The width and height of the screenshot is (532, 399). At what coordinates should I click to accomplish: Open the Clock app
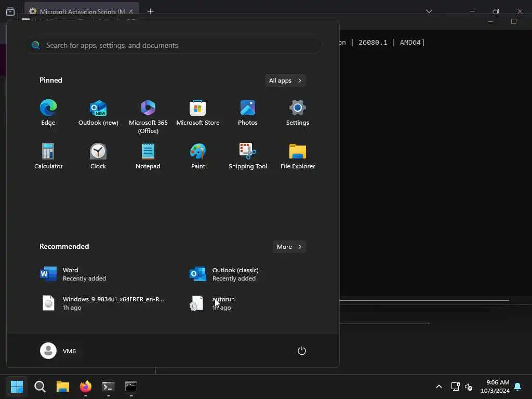click(x=98, y=156)
